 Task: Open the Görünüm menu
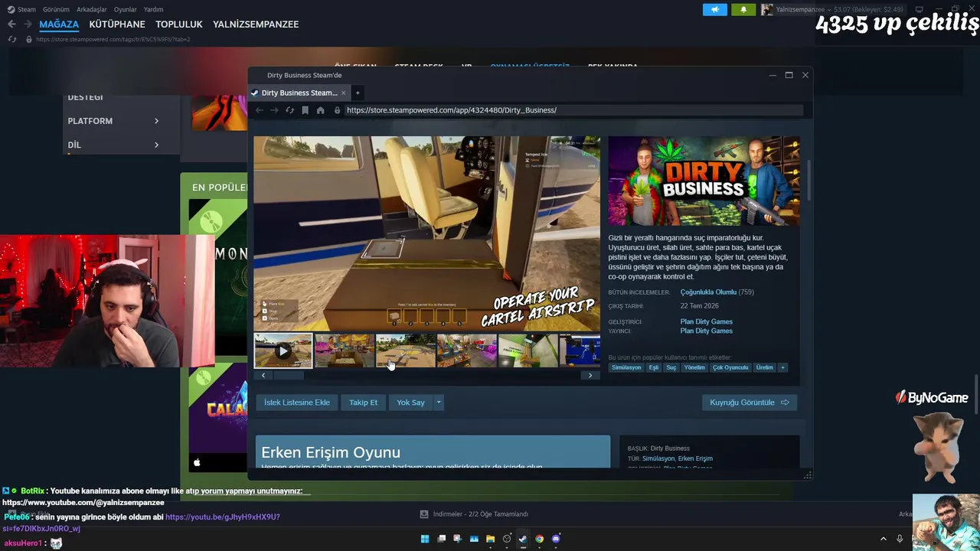click(x=56, y=9)
